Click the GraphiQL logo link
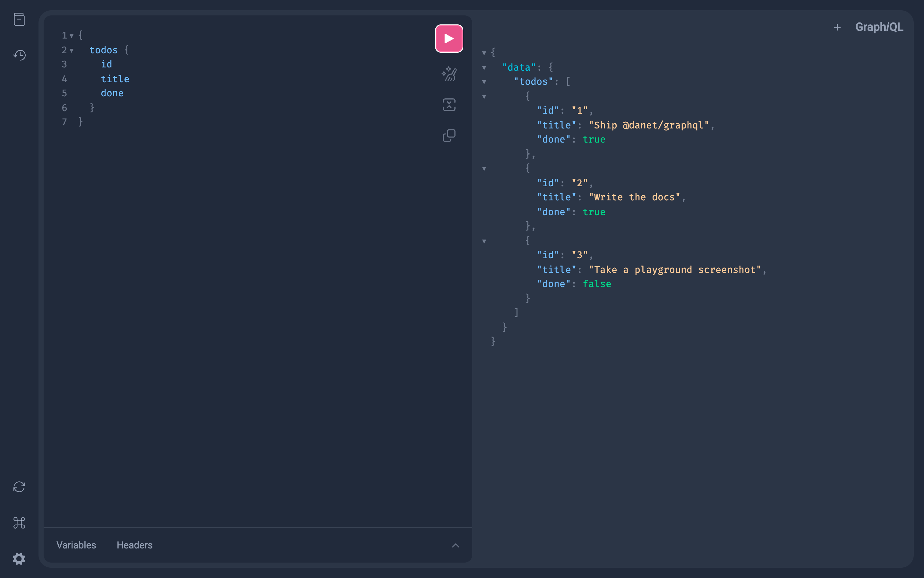The width and height of the screenshot is (924, 578). (x=879, y=27)
